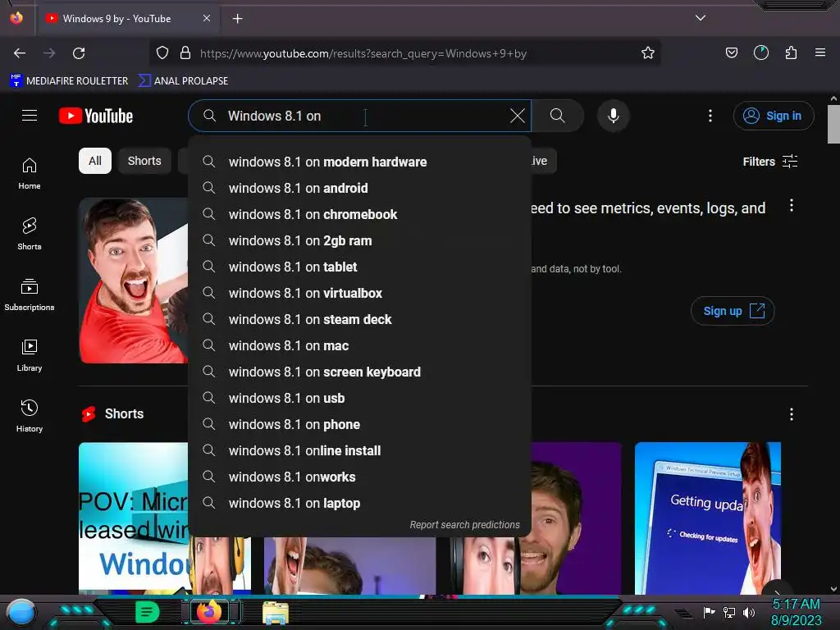The width and height of the screenshot is (840, 630).
Task: Select the All filter chip
Action: [x=95, y=161]
